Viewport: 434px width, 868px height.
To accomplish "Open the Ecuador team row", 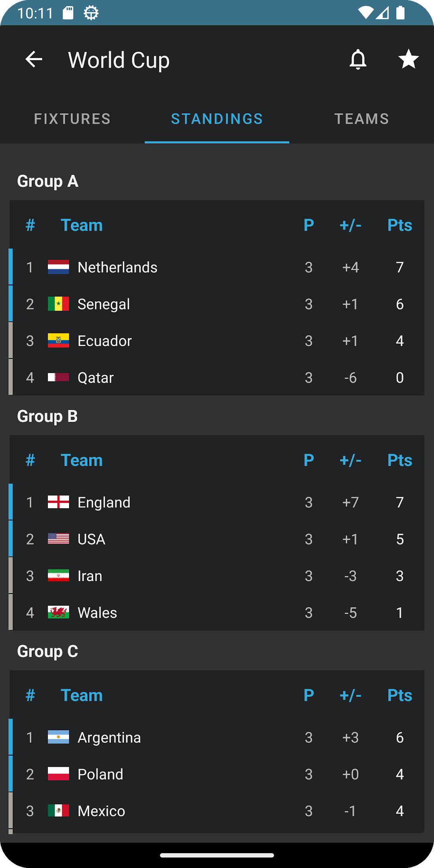I will [217, 341].
